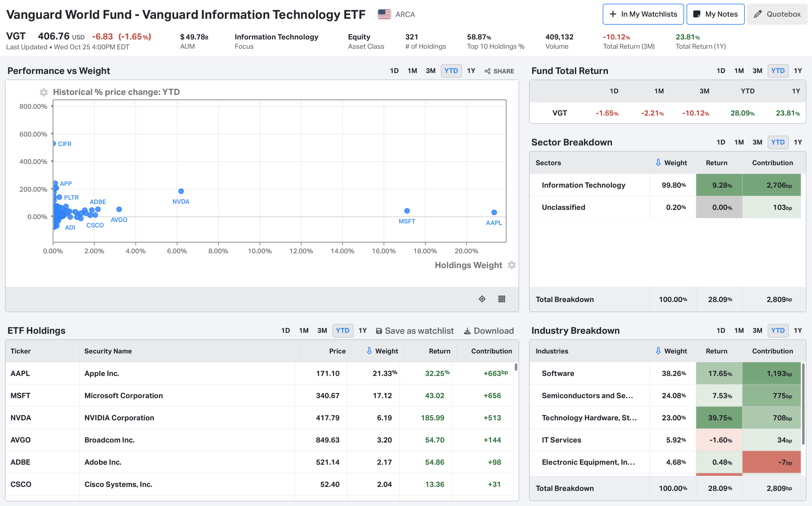The height and width of the screenshot is (506, 812).
Task: Select 1D in Performance vs Weight
Action: [394, 71]
